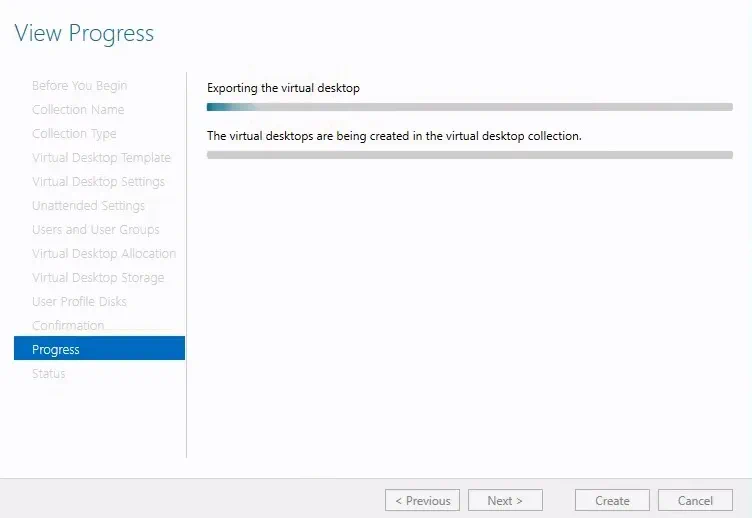Open the Confirmation step

coord(68,326)
